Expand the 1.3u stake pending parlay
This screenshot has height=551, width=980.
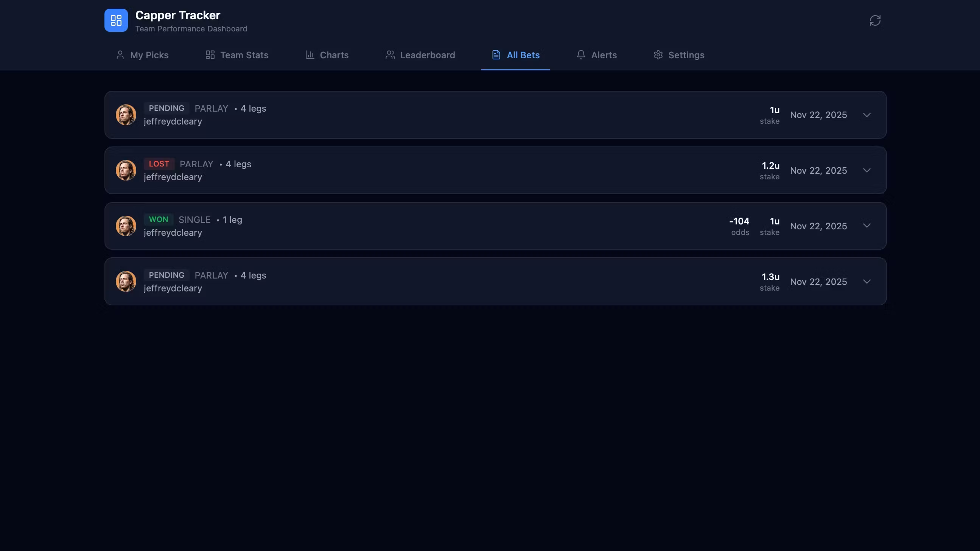[x=866, y=282]
